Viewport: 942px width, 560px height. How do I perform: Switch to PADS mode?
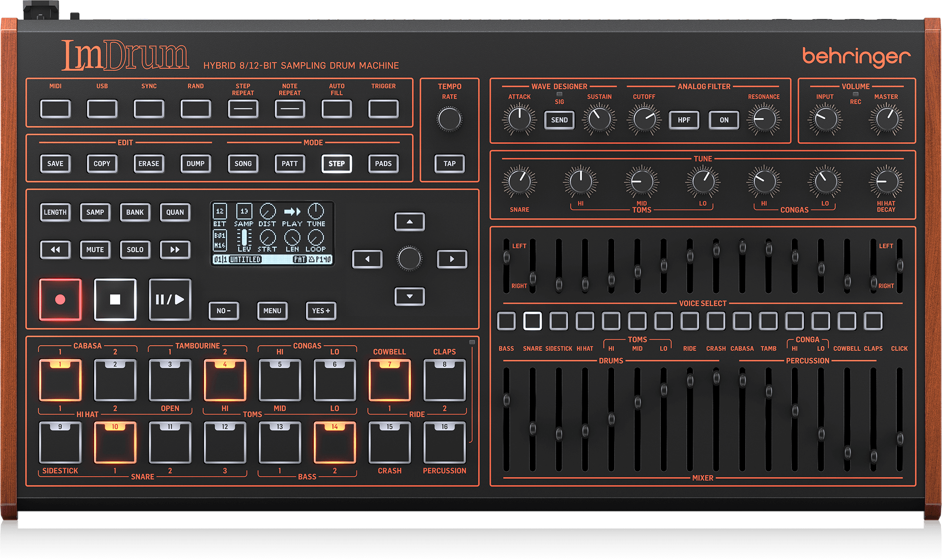382,164
